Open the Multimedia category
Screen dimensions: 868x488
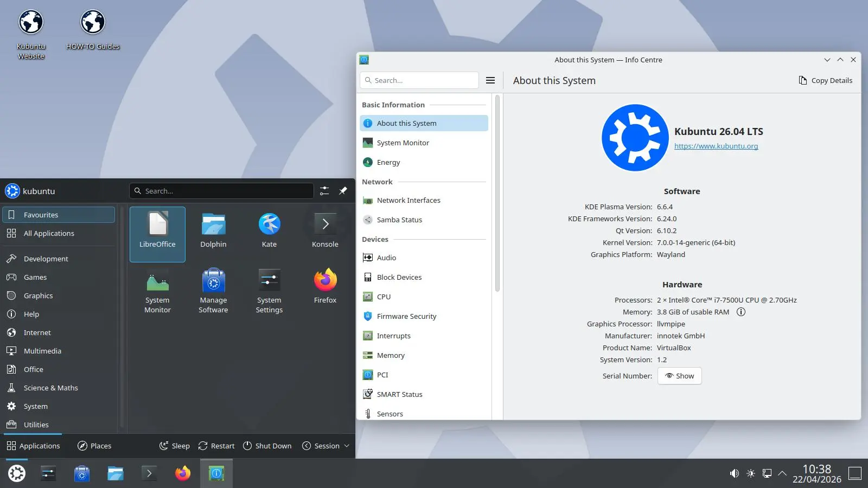[x=59, y=351]
